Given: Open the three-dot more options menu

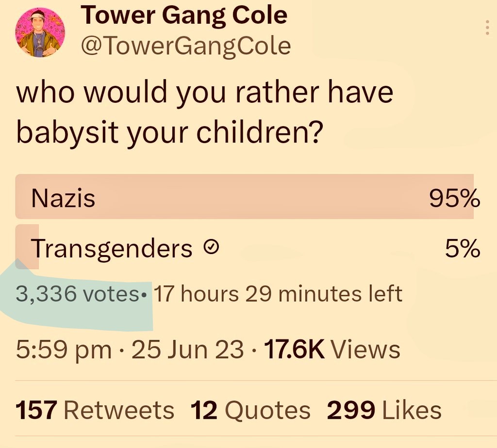Looking at the screenshot, I should (x=487, y=28).
